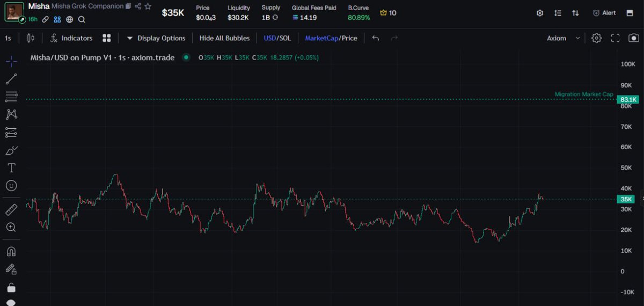Enter fullscreen chart mode
Screen dimensions: 644x306
tap(616, 38)
